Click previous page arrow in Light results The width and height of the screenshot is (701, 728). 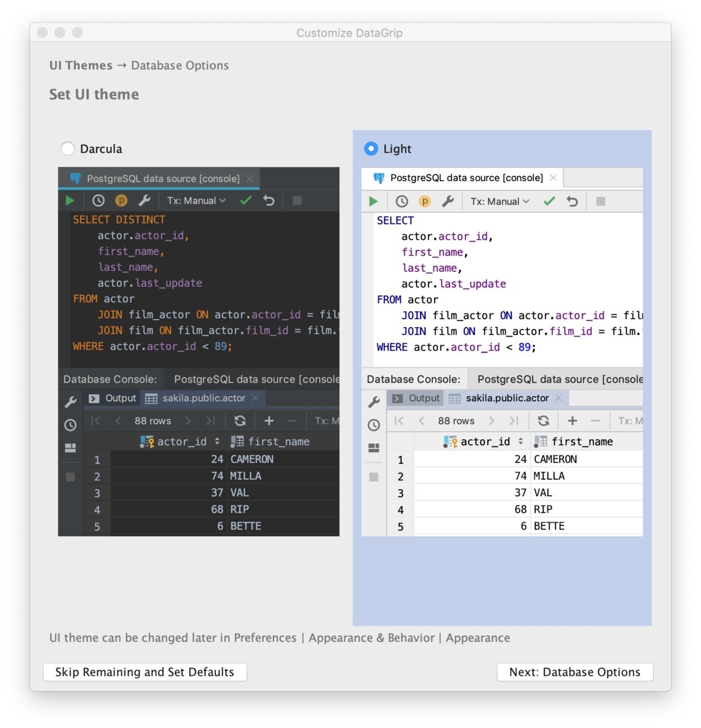(x=421, y=420)
